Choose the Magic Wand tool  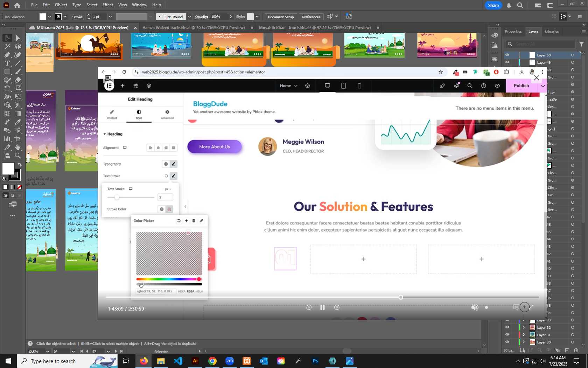7,46
